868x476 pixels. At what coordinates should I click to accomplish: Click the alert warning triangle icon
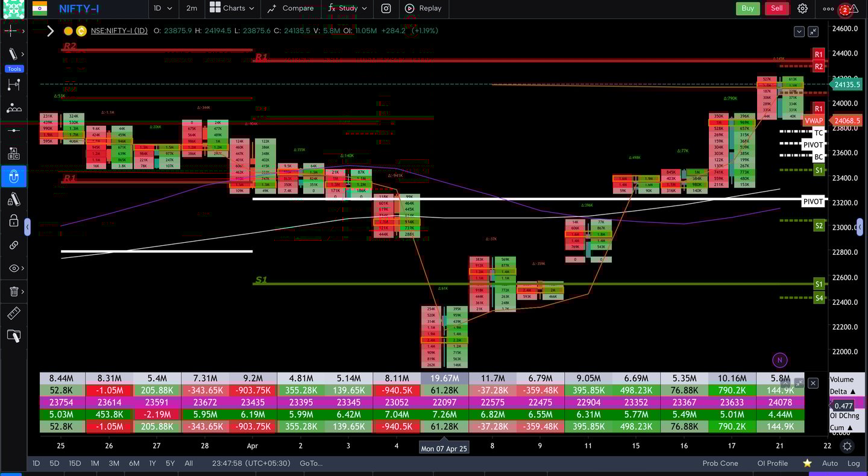click(855, 8)
